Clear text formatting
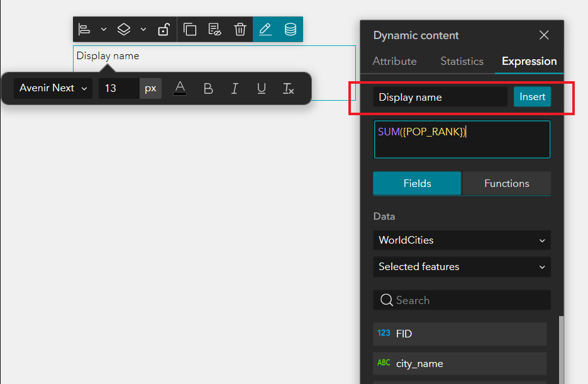The height and width of the screenshot is (384, 588). 288,89
